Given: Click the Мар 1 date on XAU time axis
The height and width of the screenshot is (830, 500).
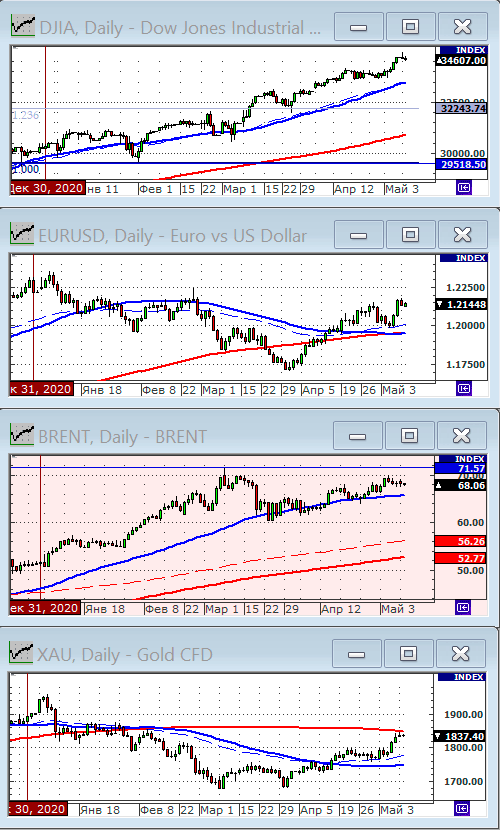Looking at the screenshot, I should click(x=217, y=810).
